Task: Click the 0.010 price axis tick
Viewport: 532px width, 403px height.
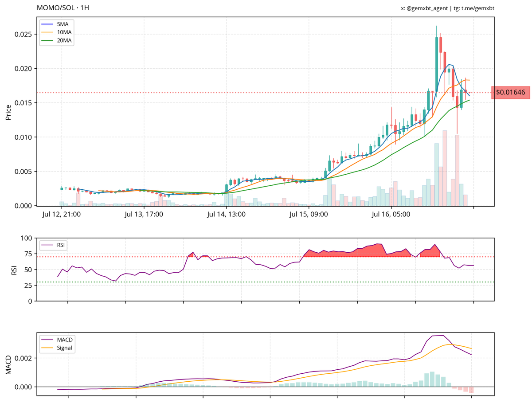Action: [x=23, y=137]
